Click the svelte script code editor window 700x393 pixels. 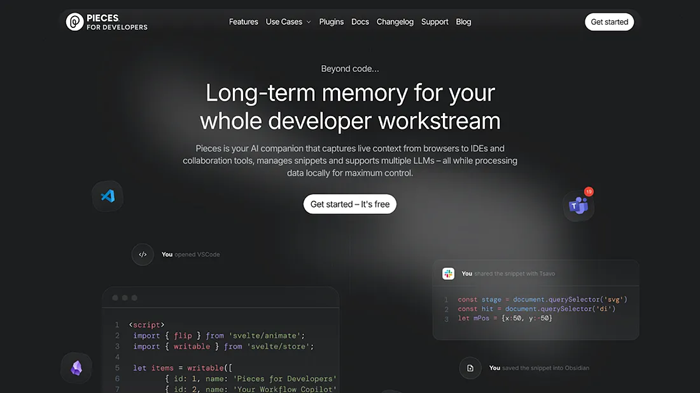pyautogui.click(x=221, y=340)
